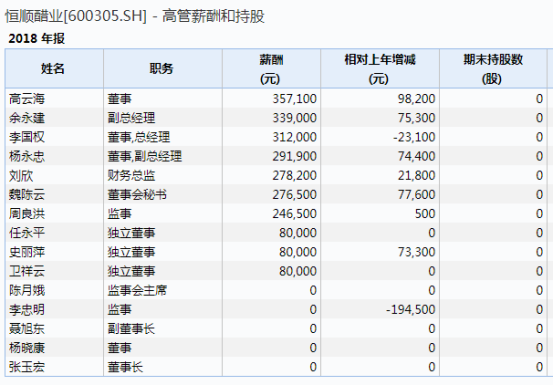The image size is (554, 386).
Task: Select the name 魏陈云
Action: (x=27, y=194)
